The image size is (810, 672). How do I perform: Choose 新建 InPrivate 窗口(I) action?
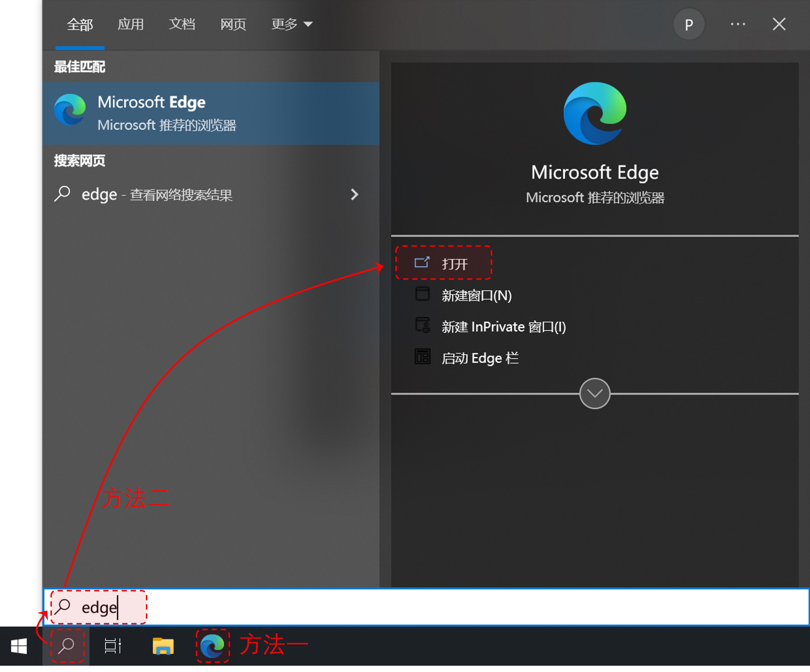tap(503, 327)
